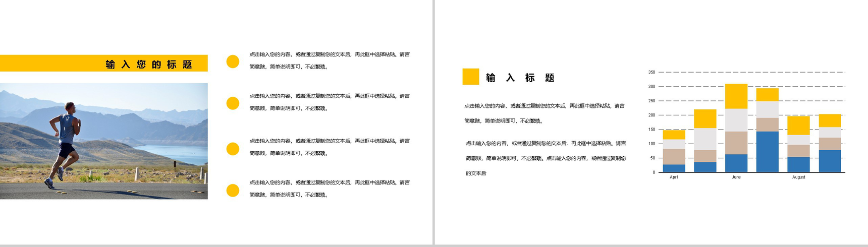
Task: Select the right-slide paragraph ending with 的文本后
Action: 546,158
